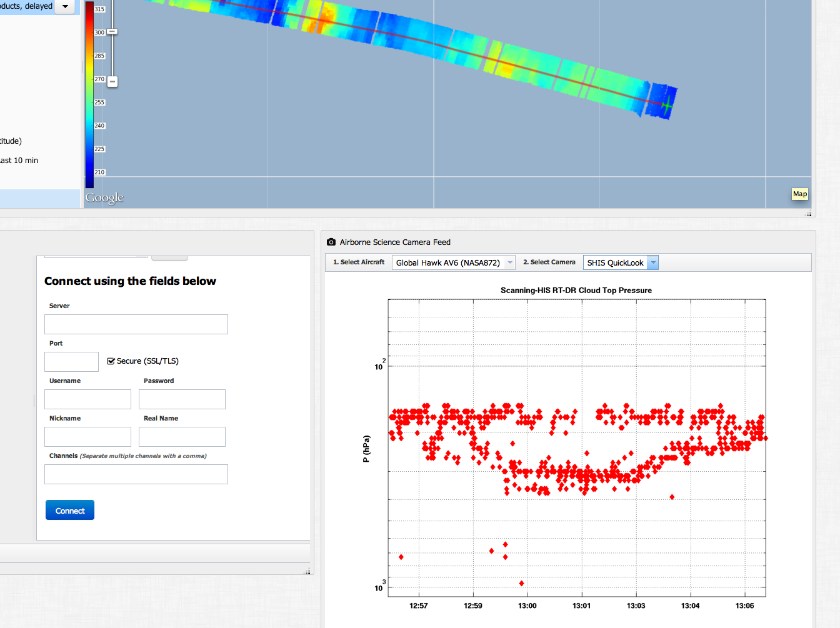Image resolution: width=840 pixels, height=628 pixels.
Task: Open the Select Aircraft dropdown showing Global Hawk AV6
Action: (x=453, y=262)
